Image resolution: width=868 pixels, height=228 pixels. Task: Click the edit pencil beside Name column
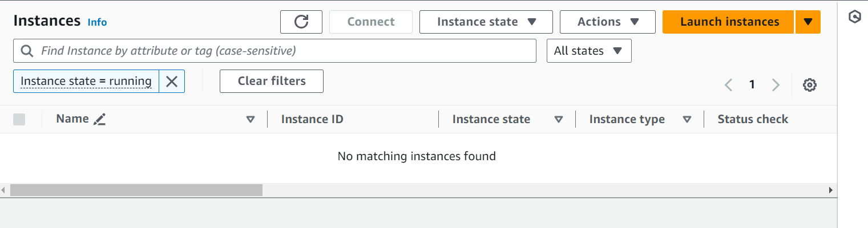pyautogui.click(x=100, y=119)
